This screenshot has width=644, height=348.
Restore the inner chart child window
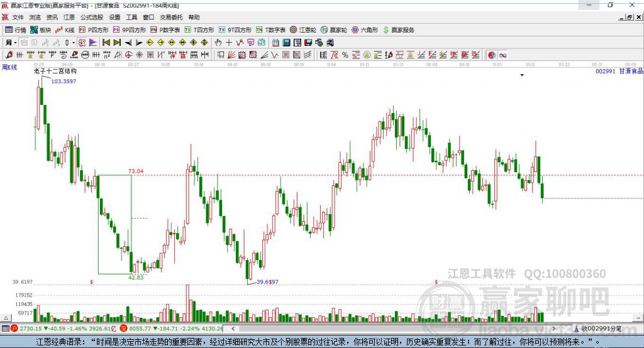tap(630, 17)
